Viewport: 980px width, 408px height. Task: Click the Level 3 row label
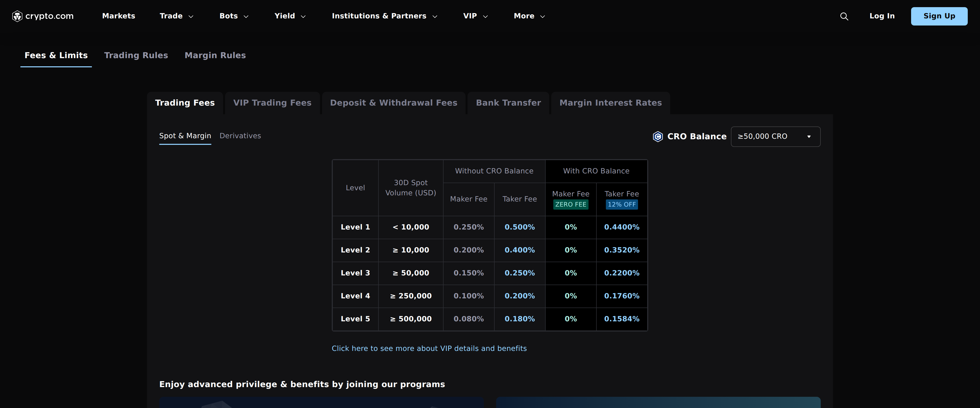(355, 273)
